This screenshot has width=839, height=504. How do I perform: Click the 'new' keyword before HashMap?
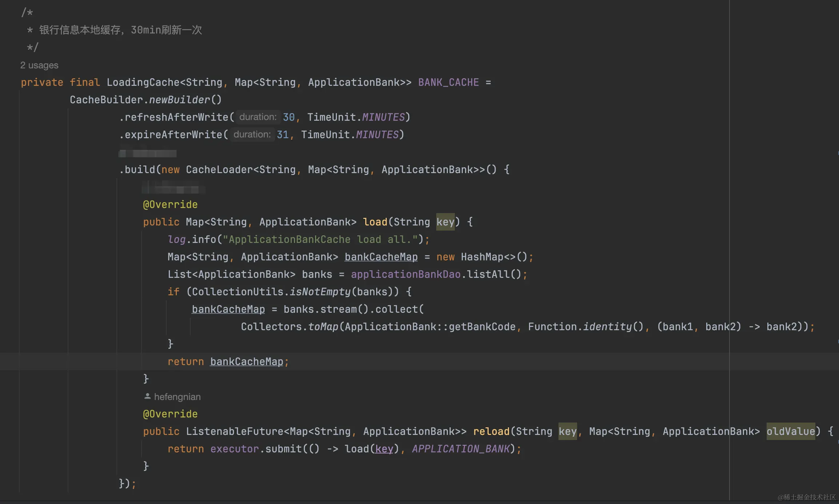tap(445, 257)
